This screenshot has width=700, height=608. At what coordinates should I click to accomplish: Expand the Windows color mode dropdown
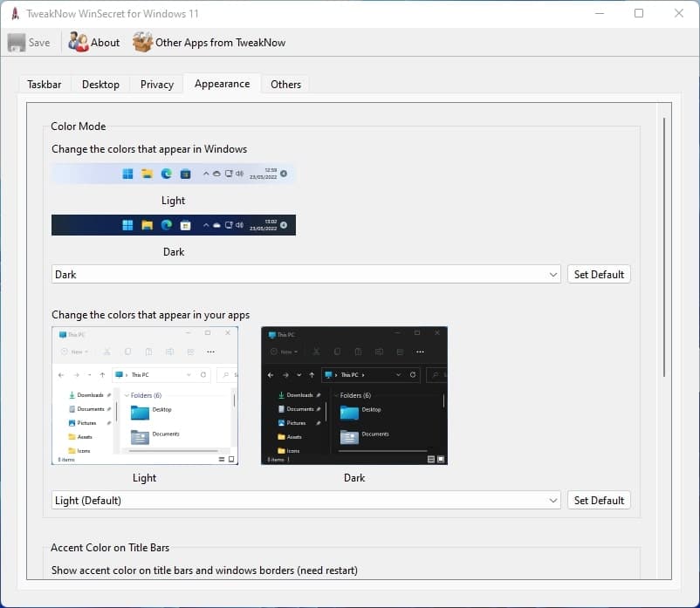point(306,274)
